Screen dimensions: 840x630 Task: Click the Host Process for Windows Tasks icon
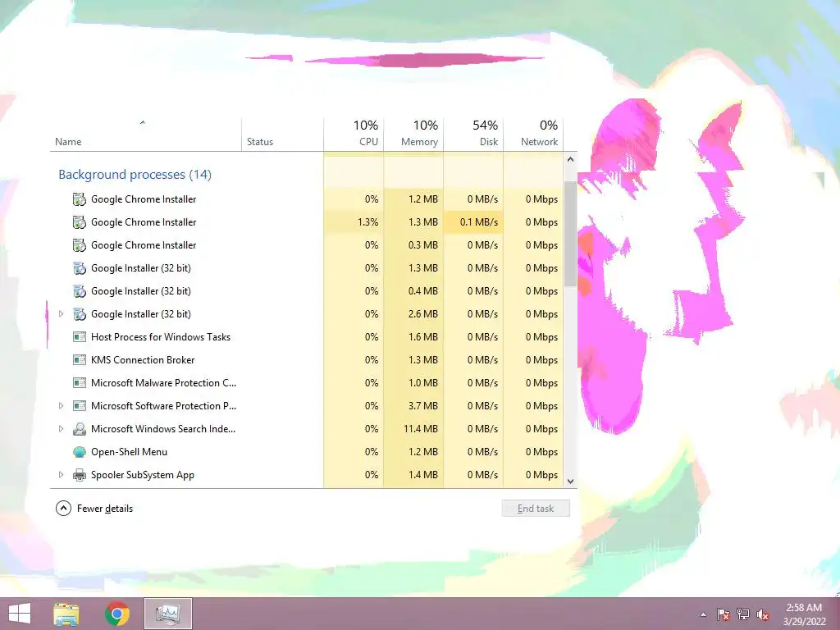tap(80, 337)
